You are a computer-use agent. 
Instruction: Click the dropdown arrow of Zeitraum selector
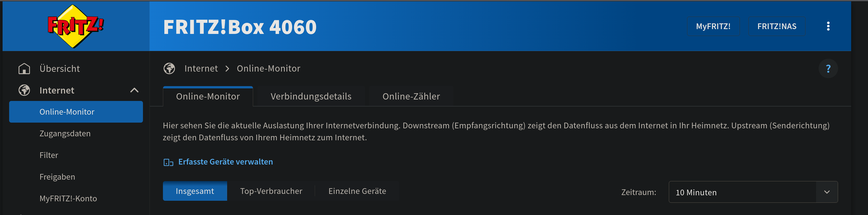827,192
